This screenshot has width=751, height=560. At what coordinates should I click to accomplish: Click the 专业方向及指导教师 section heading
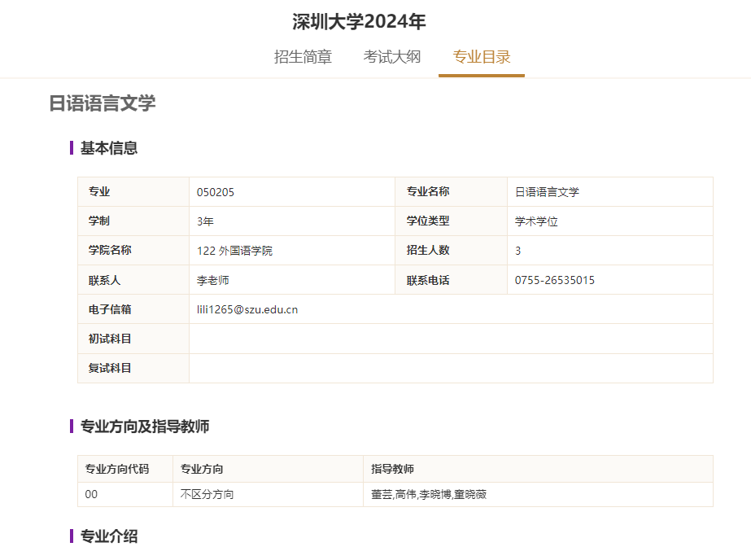[x=145, y=427]
